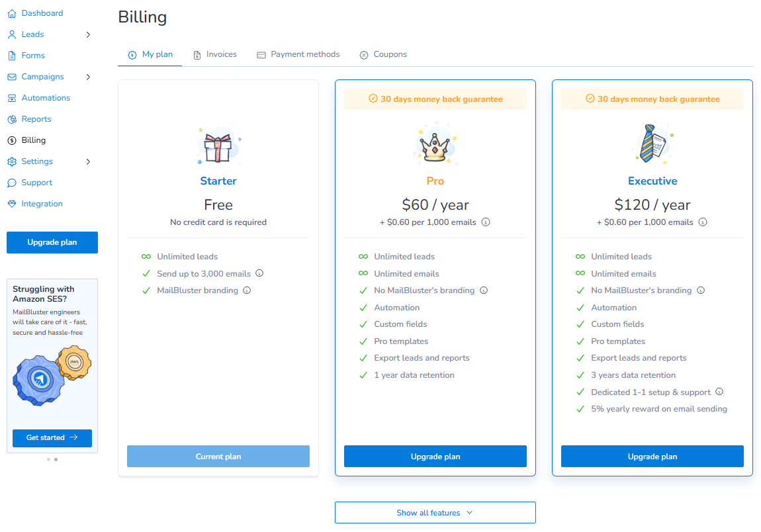Click the Executive tie illustration
This screenshot has height=532, width=761.
click(x=653, y=143)
